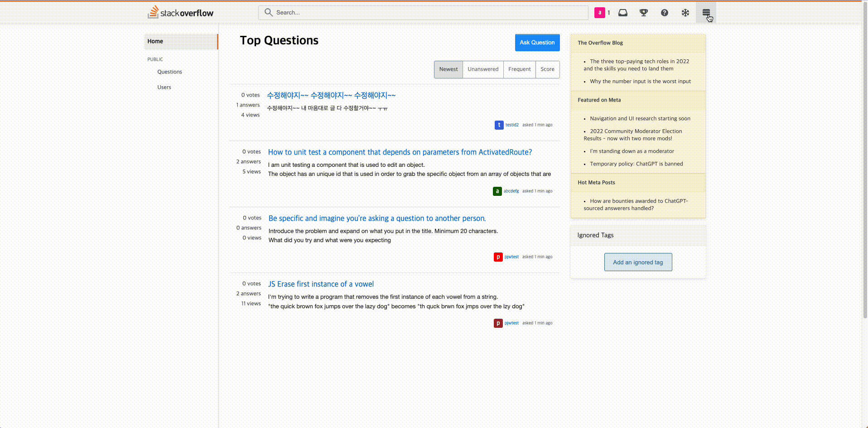Open the help question mark icon
Image resolution: width=868 pixels, height=428 pixels.
pyautogui.click(x=664, y=13)
